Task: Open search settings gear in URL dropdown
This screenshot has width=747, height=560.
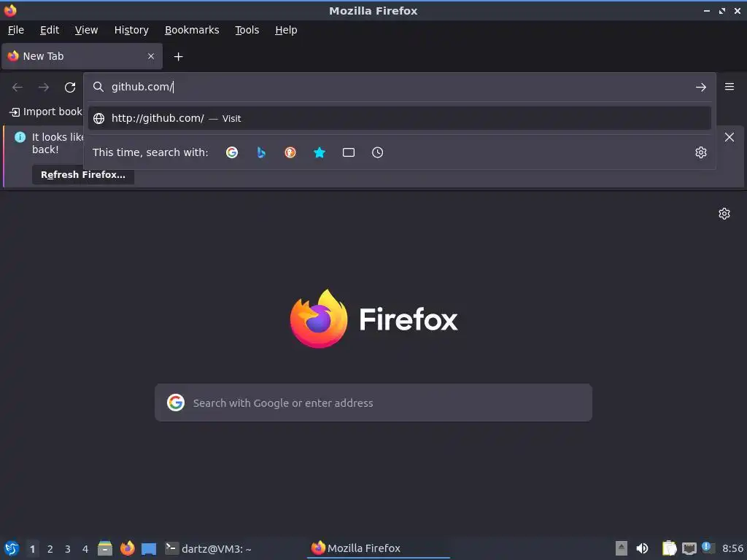Action: coord(701,152)
